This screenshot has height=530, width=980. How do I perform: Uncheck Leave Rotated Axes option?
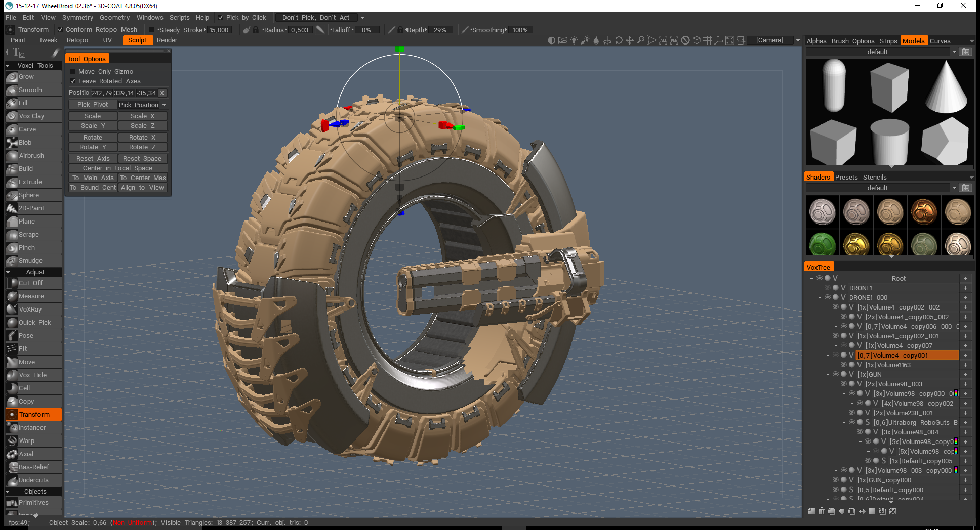[73, 81]
